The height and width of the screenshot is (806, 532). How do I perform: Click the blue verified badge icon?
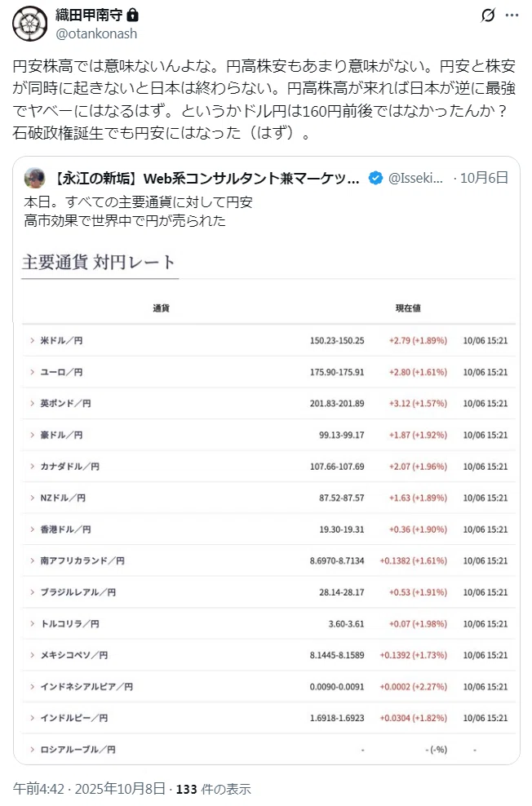[375, 179]
